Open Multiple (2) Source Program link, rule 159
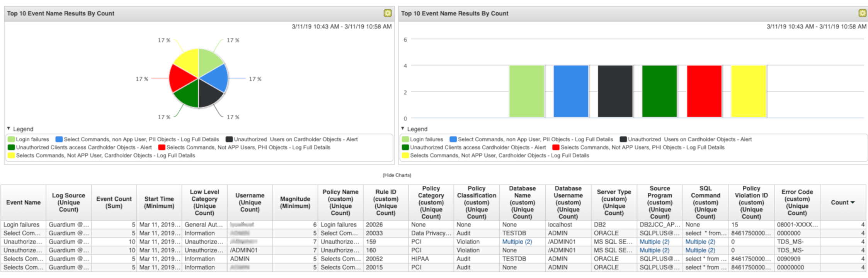The height and width of the screenshot is (278, 868). pos(654,242)
